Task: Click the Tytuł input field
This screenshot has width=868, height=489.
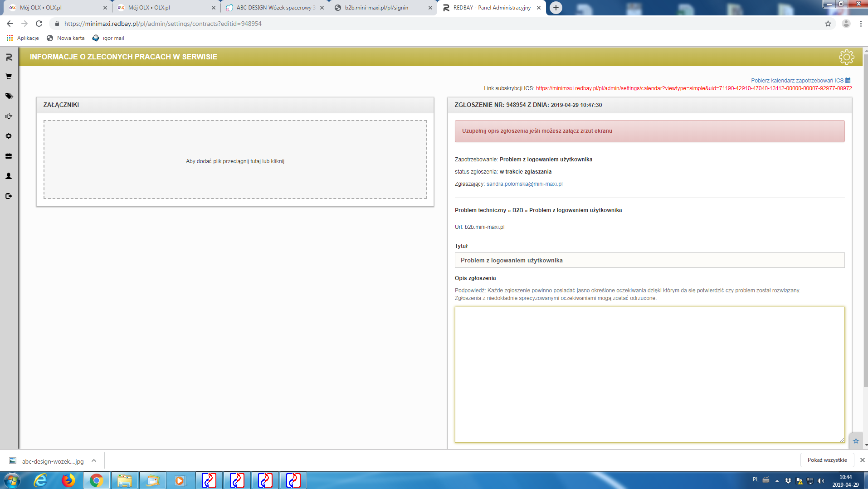Action: [x=649, y=260]
